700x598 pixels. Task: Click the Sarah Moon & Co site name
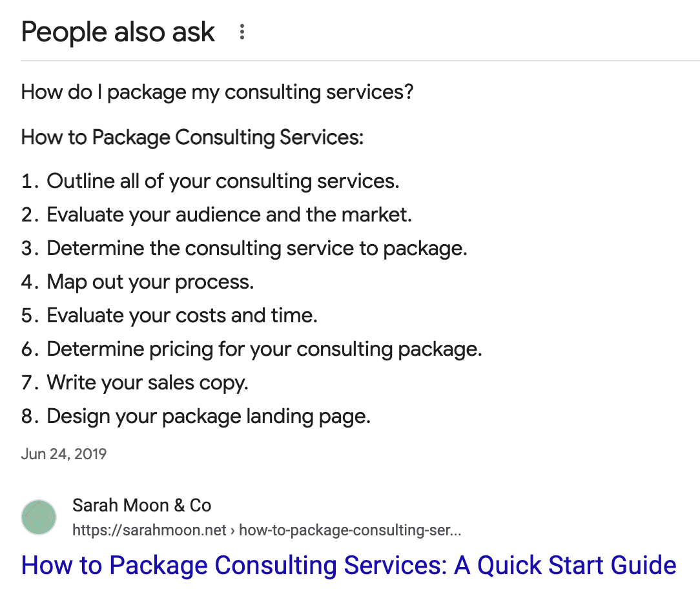pyautogui.click(x=141, y=506)
